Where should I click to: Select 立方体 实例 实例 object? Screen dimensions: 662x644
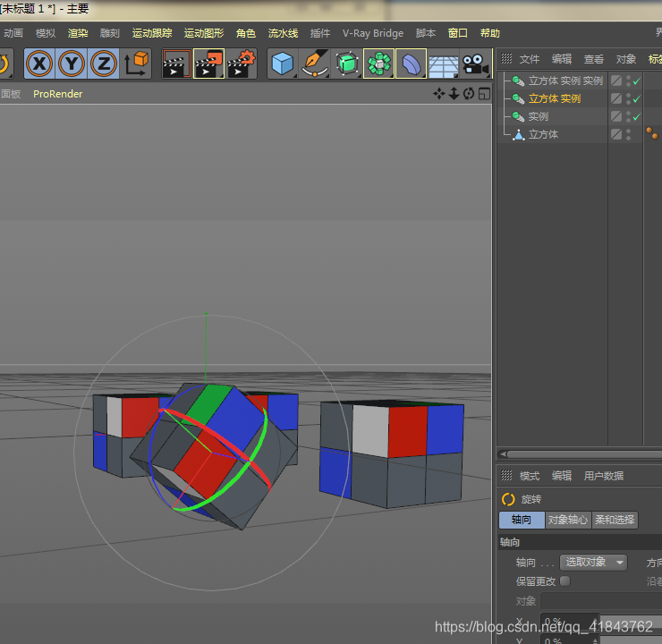(x=565, y=80)
